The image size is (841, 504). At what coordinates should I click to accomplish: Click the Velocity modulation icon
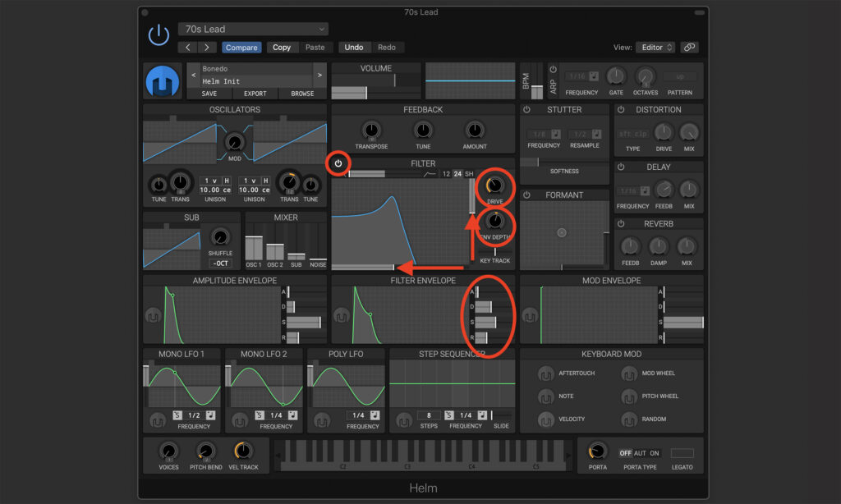click(x=545, y=419)
